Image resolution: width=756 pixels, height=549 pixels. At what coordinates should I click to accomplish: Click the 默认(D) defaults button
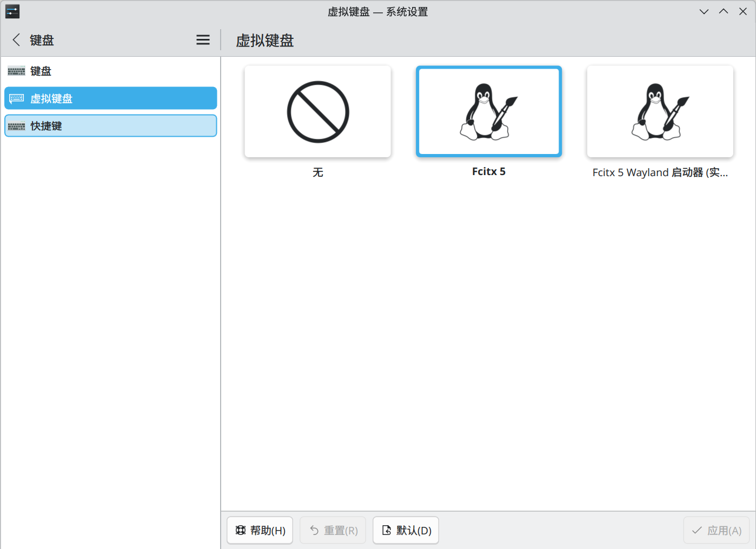[406, 531]
